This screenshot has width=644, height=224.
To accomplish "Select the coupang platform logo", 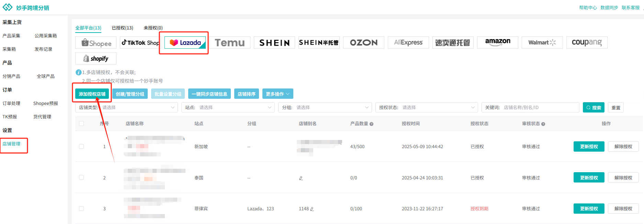I will 587,43.
